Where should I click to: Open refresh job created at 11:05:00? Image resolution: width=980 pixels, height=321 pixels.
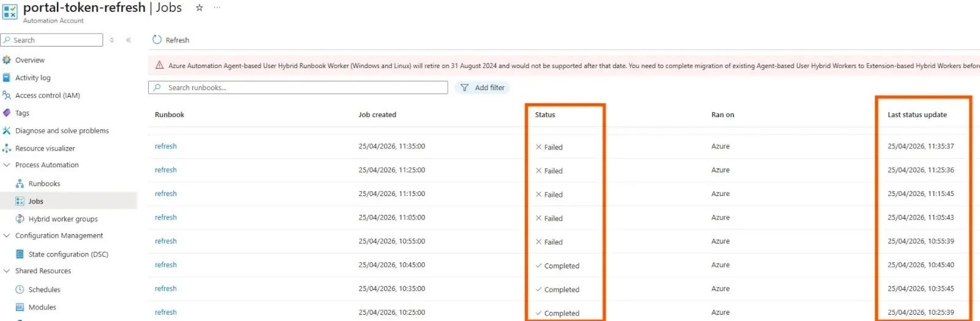tap(165, 217)
